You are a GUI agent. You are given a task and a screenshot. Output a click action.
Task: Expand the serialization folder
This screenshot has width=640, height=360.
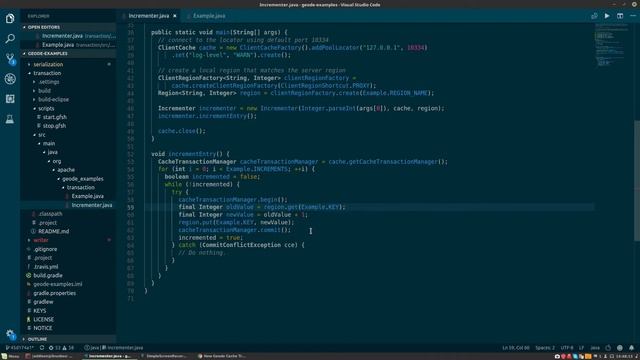48,64
